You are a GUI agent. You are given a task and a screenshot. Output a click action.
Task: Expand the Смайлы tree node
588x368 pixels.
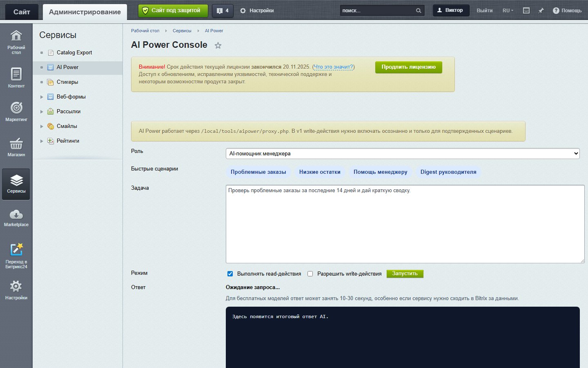[42, 126]
